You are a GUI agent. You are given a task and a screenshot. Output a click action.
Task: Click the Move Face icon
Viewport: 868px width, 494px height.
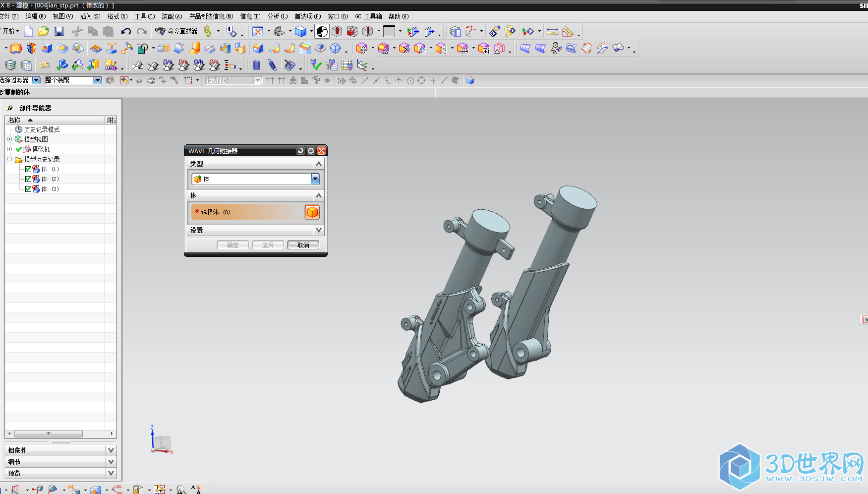point(362,48)
